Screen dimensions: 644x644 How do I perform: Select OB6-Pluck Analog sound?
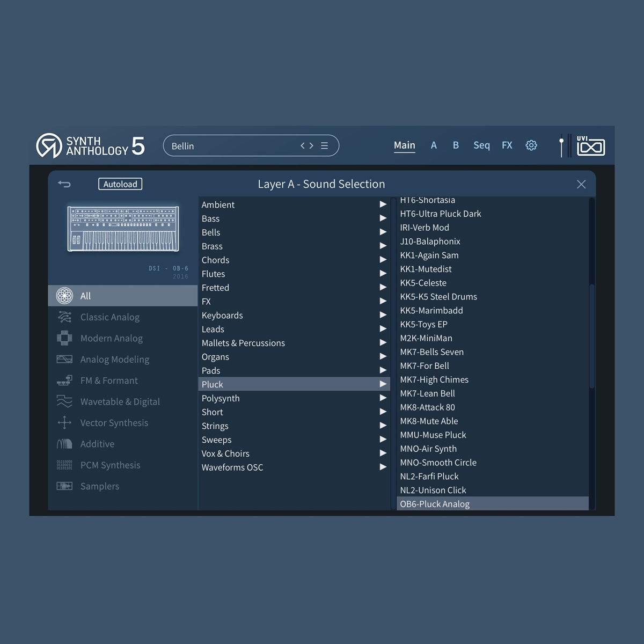pyautogui.click(x=493, y=504)
